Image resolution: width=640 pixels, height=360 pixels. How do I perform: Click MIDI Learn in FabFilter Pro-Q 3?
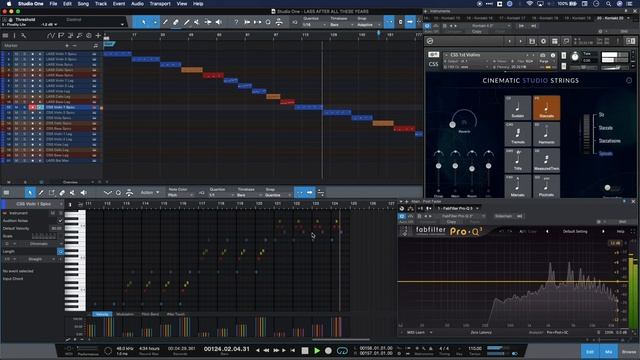coord(416,333)
